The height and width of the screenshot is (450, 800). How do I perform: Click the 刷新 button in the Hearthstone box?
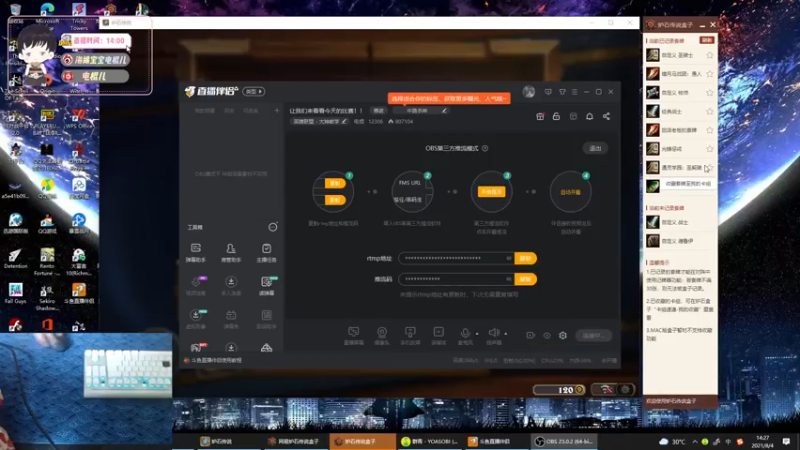(x=707, y=40)
